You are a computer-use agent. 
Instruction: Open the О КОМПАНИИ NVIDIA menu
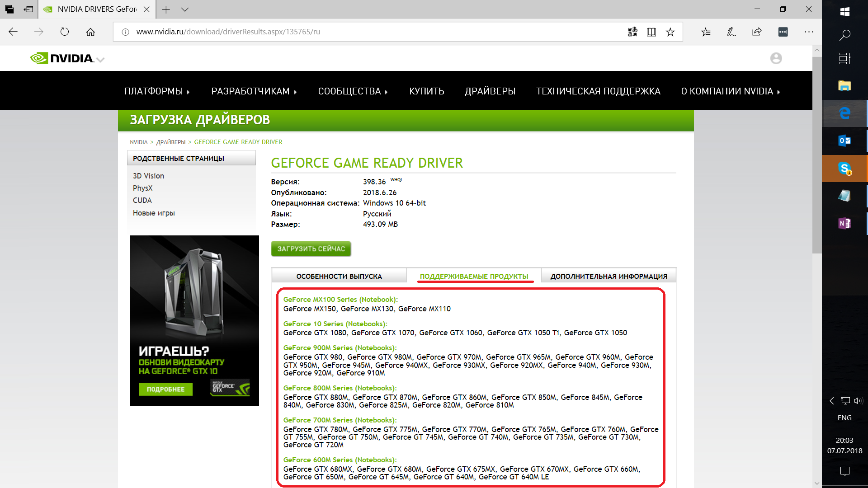(731, 91)
